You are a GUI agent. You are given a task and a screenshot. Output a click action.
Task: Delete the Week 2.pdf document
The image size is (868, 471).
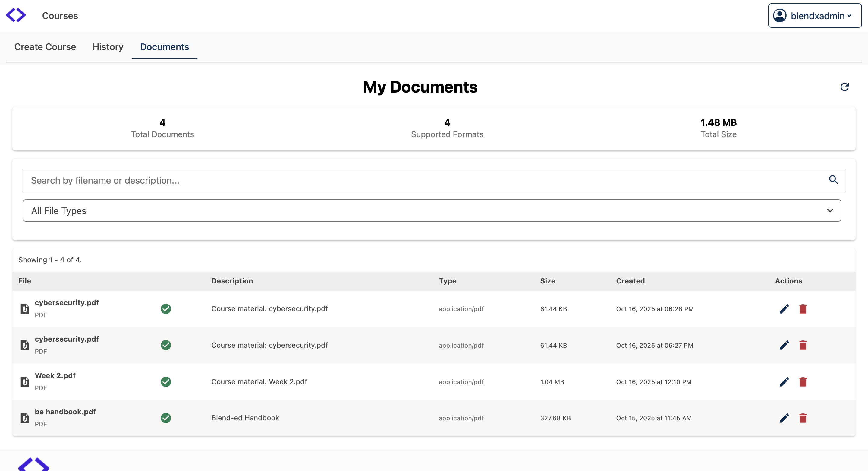point(803,382)
